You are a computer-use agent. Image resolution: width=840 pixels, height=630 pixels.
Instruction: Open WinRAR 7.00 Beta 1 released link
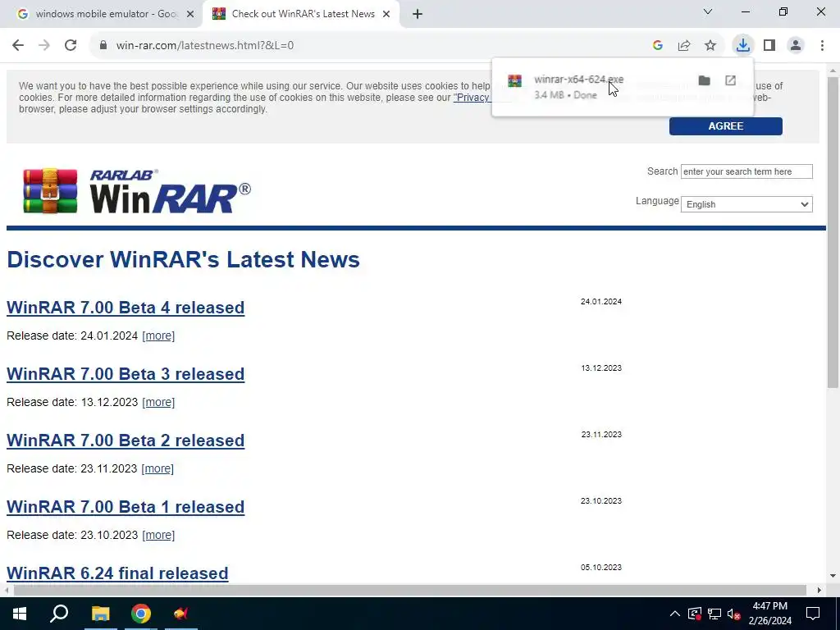coord(126,507)
